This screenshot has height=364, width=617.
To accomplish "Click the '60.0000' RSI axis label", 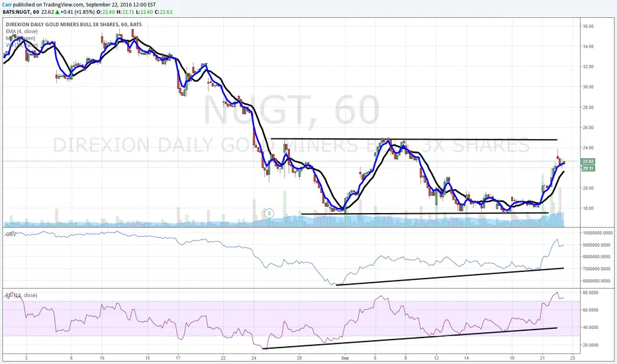I will pos(591,310).
